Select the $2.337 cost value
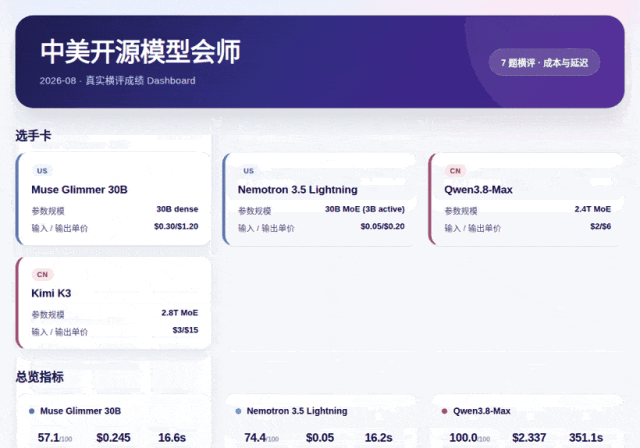640x448 pixels. click(x=529, y=438)
